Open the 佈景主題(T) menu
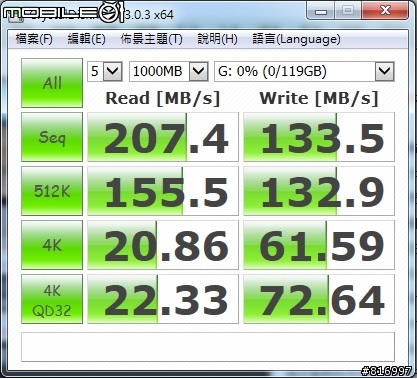This screenshot has width=417, height=379. pyautogui.click(x=151, y=39)
